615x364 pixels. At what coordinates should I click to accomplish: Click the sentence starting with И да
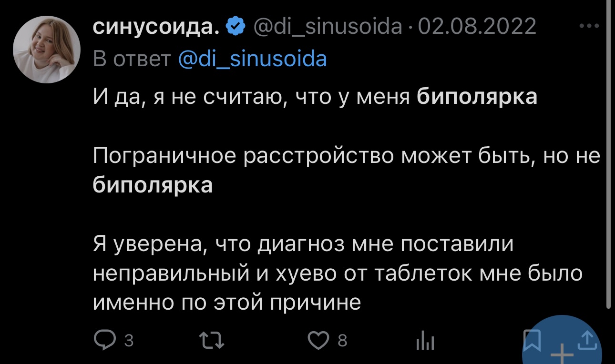315,97
